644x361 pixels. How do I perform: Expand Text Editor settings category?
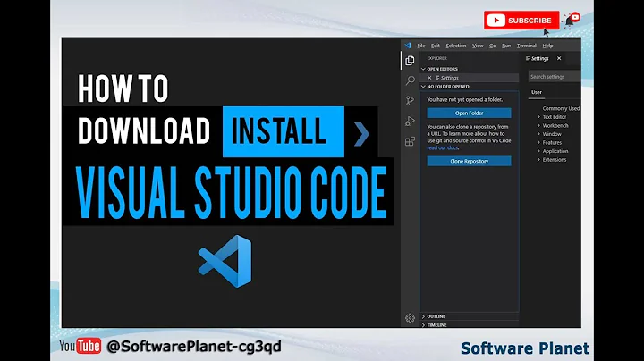coord(554,117)
